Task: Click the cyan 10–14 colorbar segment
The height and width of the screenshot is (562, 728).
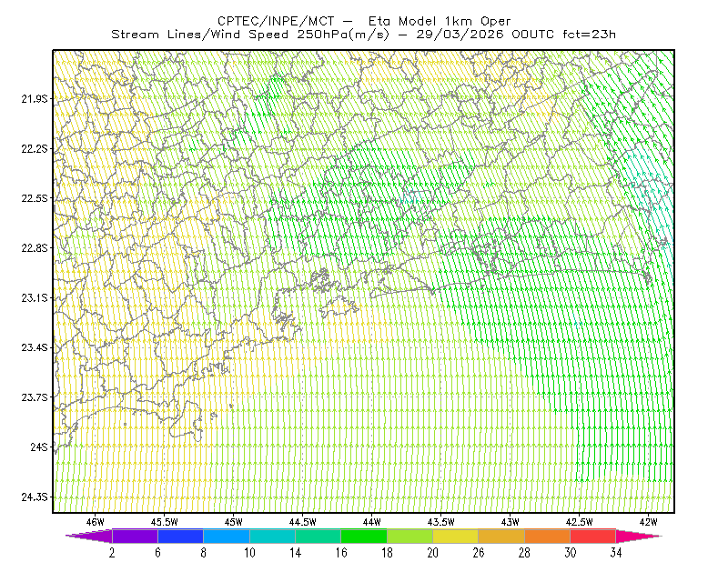Action: click(x=272, y=536)
